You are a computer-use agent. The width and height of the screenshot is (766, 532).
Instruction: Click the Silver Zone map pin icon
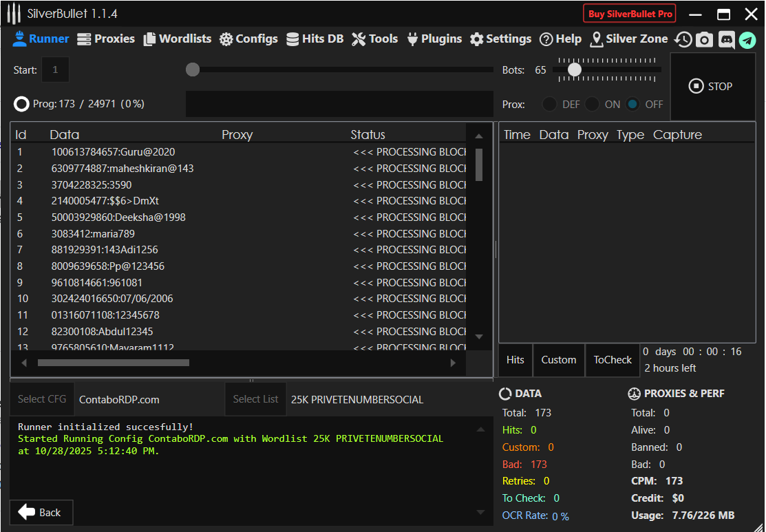596,39
